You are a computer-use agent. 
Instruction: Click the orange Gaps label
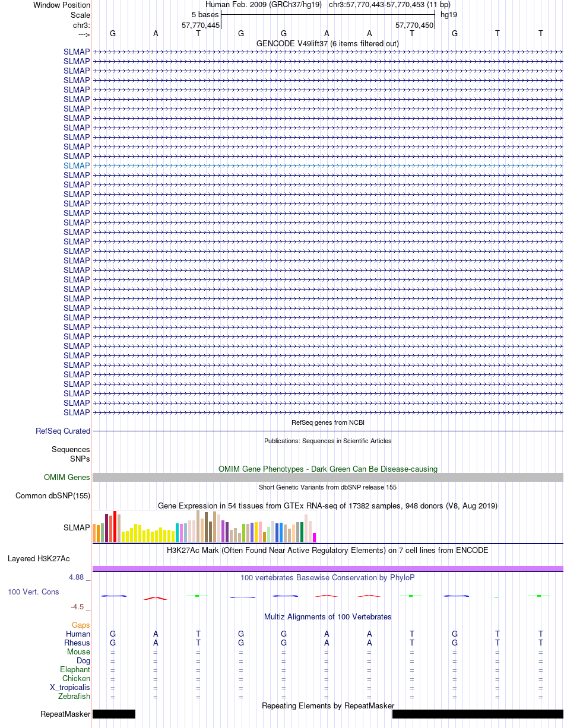click(81, 625)
